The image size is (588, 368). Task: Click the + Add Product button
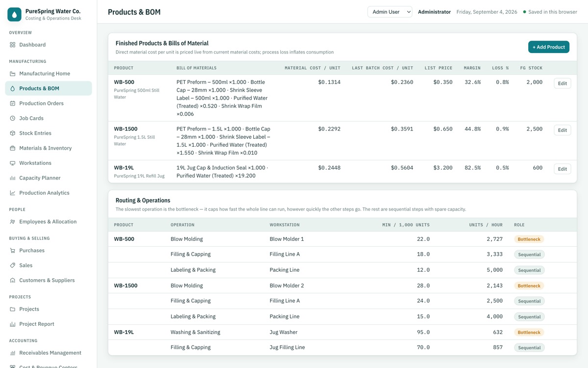point(549,47)
